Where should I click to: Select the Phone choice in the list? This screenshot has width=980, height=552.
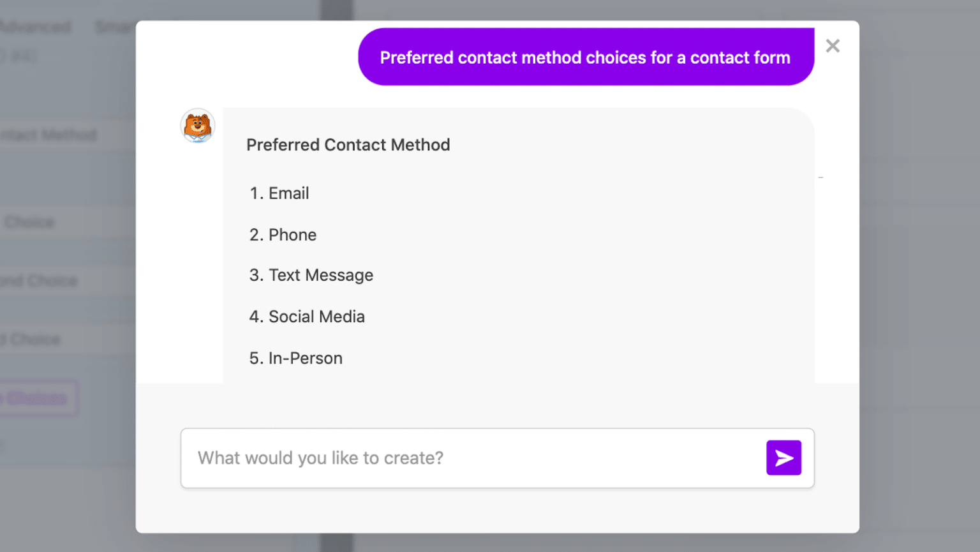click(x=292, y=235)
